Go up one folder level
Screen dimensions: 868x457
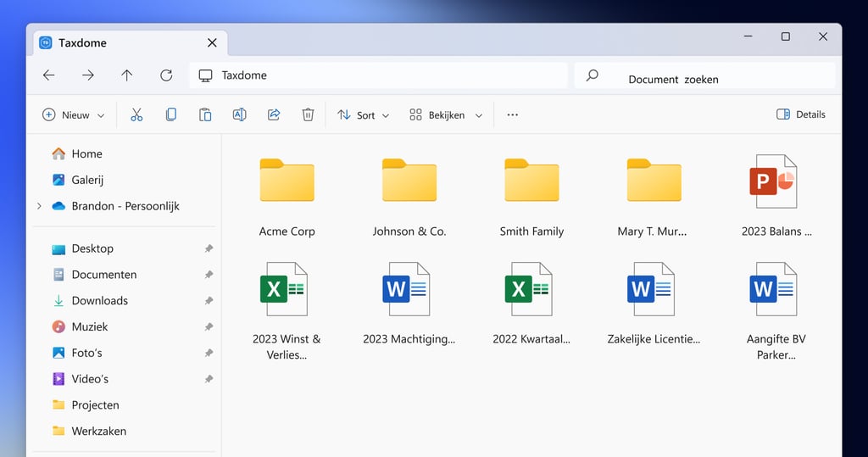tap(127, 75)
